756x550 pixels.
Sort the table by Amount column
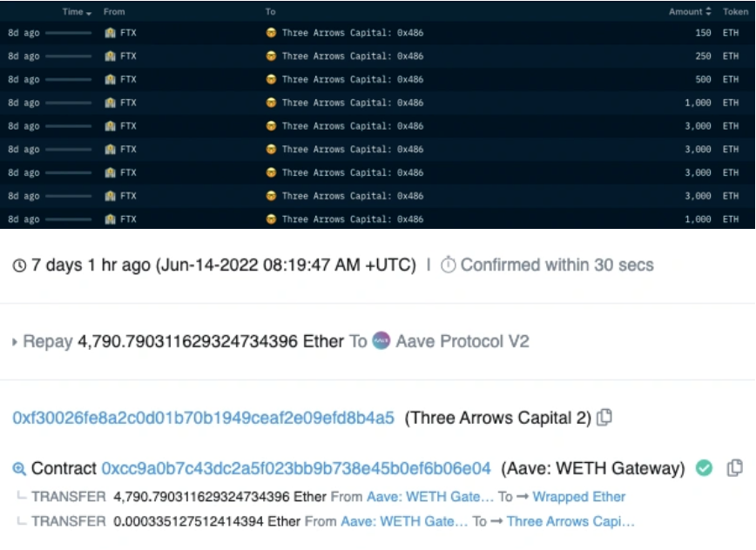(x=690, y=11)
